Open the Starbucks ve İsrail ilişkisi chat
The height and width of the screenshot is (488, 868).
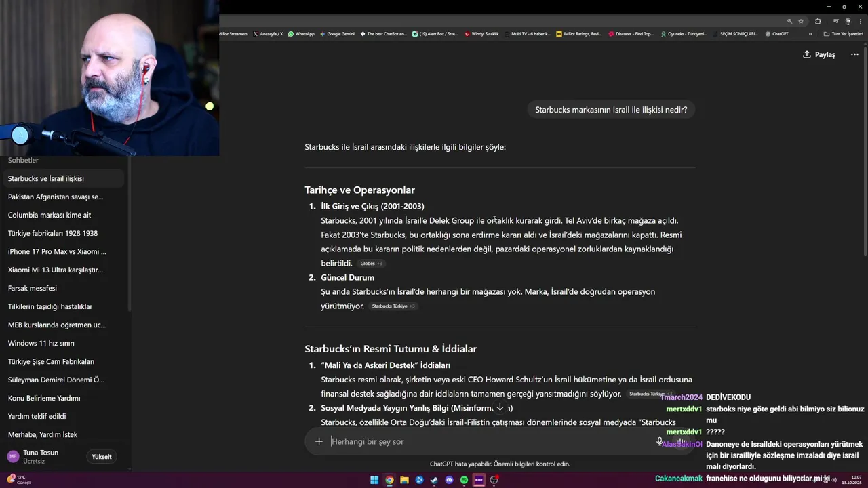click(x=62, y=178)
